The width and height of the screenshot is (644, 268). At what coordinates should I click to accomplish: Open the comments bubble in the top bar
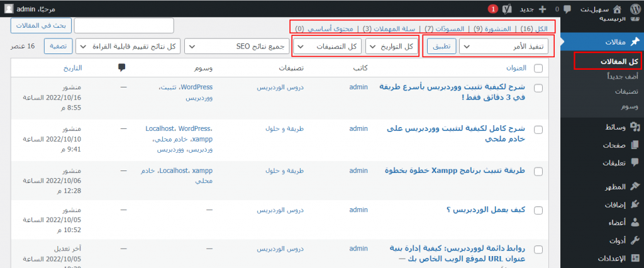567,9
